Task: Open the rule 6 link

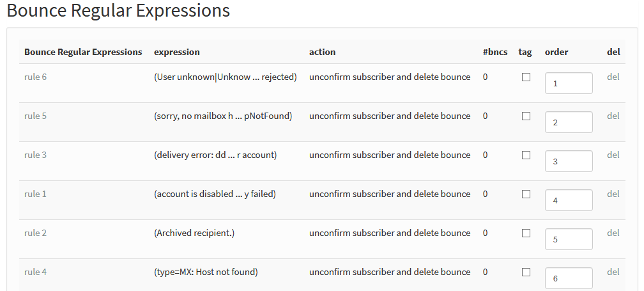Action: (35, 77)
